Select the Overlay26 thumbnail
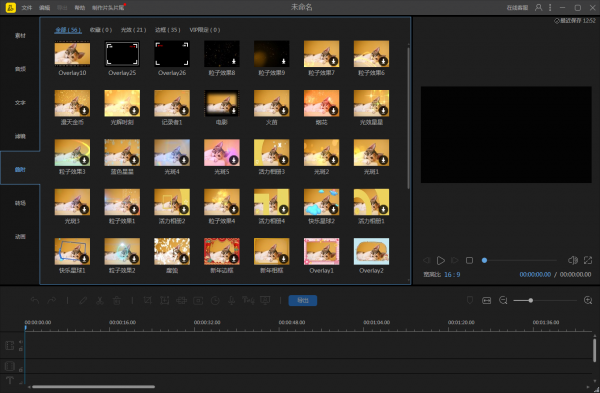600x393 pixels. coord(172,54)
